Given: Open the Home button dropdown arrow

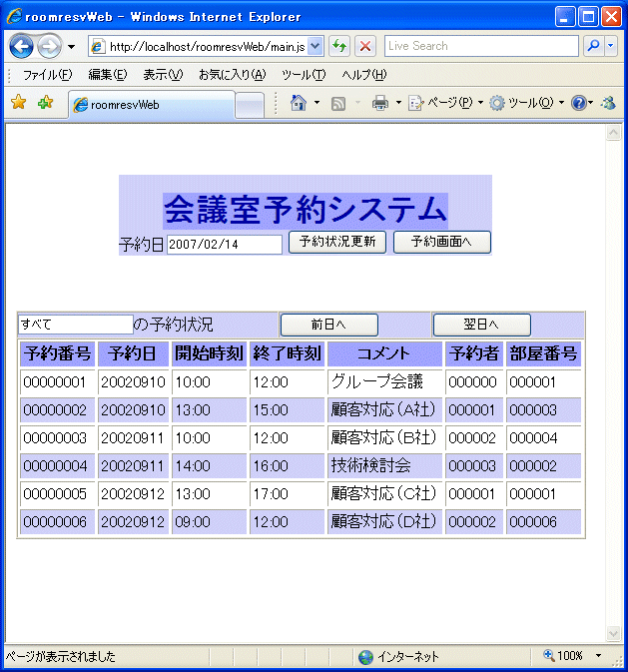Looking at the screenshot, I should click(x=316, y=103).
